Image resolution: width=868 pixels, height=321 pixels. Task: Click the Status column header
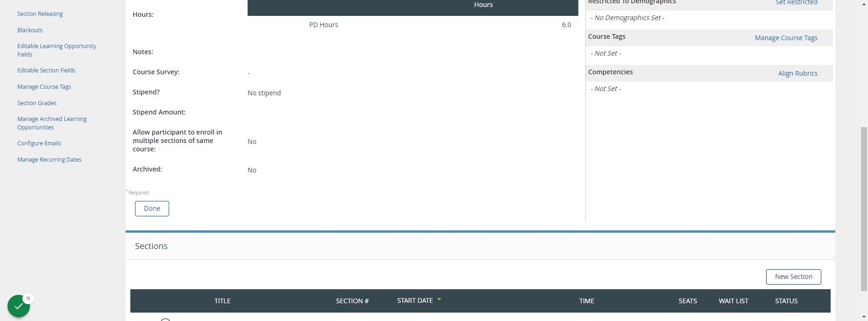pyautogui.click(x=786, y=301)
